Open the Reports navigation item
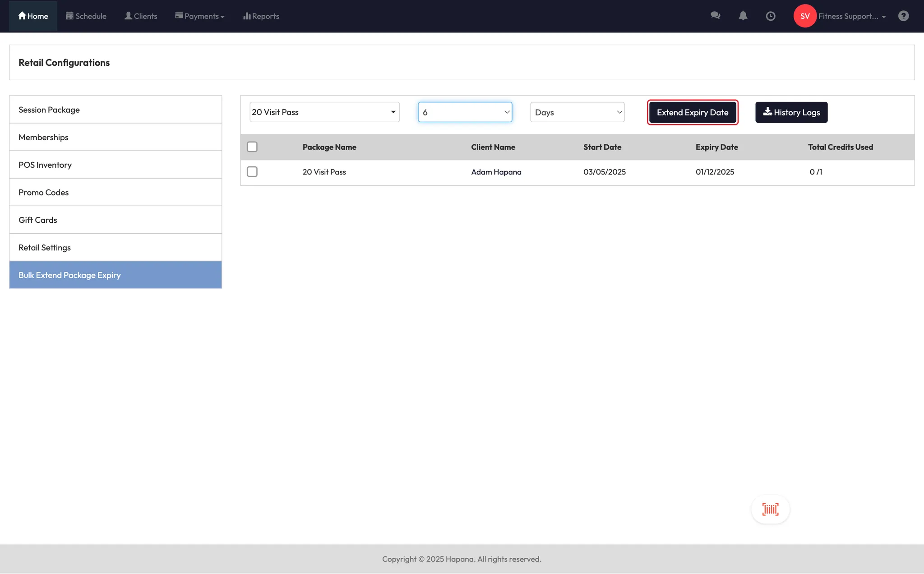 coord(261,16)
